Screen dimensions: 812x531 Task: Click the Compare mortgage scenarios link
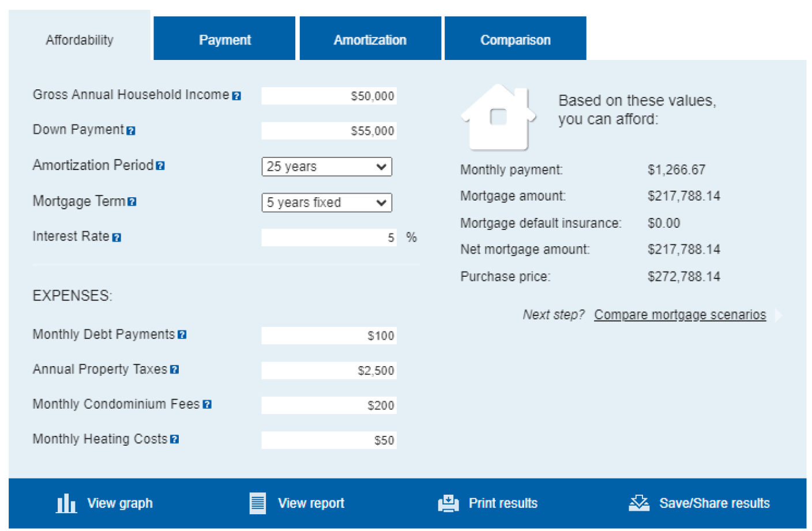click(680, 315)
